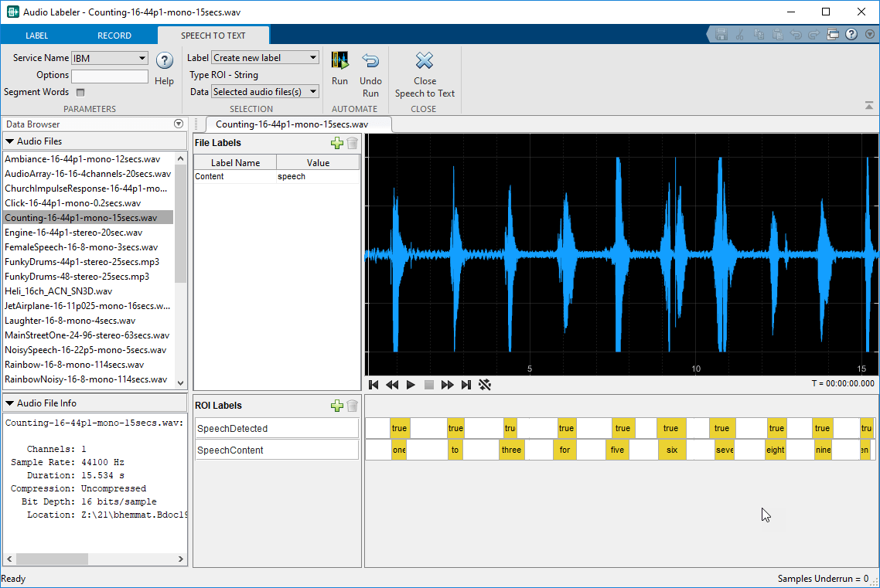
Task: Click the Undo Run icon
Action: tap(370, 62)
